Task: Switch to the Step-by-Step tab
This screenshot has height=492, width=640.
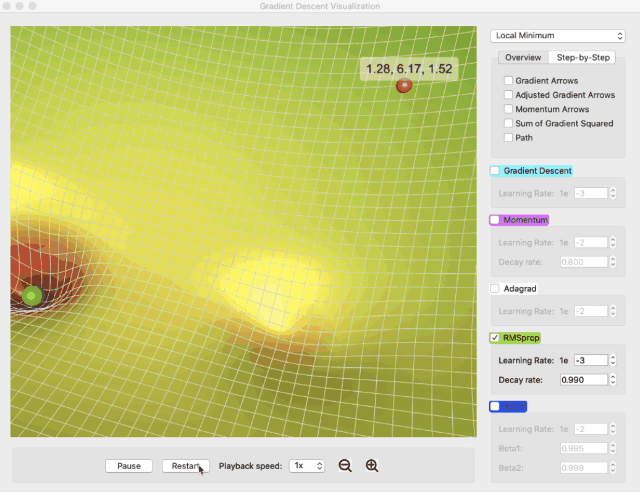Action: pos(583,58)
